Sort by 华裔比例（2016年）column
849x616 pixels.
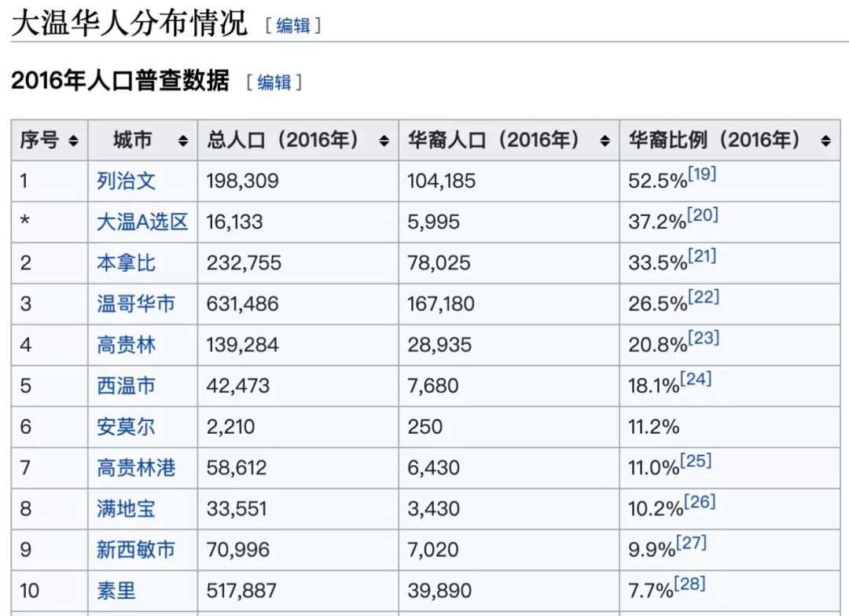click(826, 140)
